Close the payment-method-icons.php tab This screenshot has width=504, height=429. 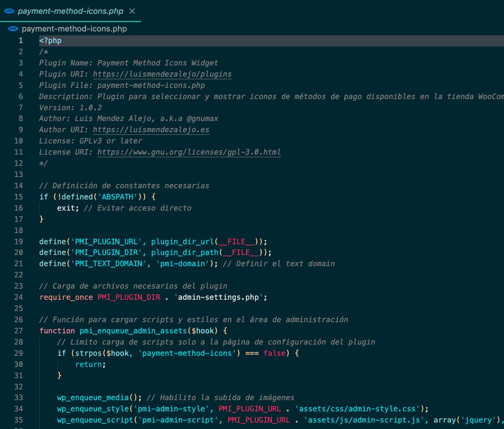pyautogui.click(x=132, y=11)
